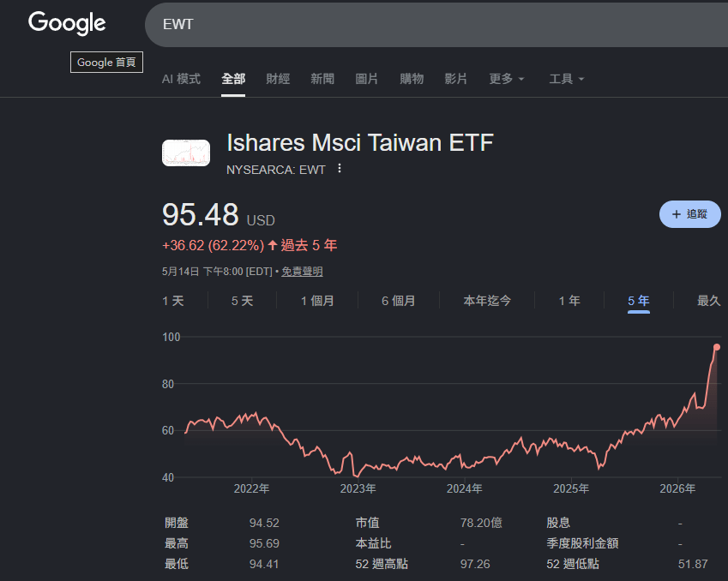The image size is (728, 581).
Task: Select the 最久 chart range
Action: point(708,301)
